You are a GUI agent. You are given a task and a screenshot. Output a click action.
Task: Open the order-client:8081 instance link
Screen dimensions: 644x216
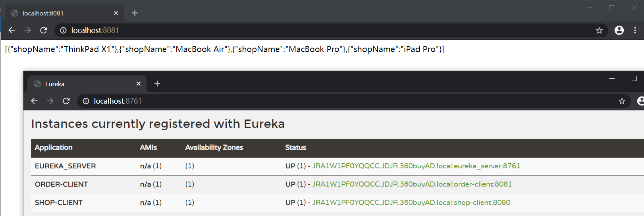(x=412, y=184)
